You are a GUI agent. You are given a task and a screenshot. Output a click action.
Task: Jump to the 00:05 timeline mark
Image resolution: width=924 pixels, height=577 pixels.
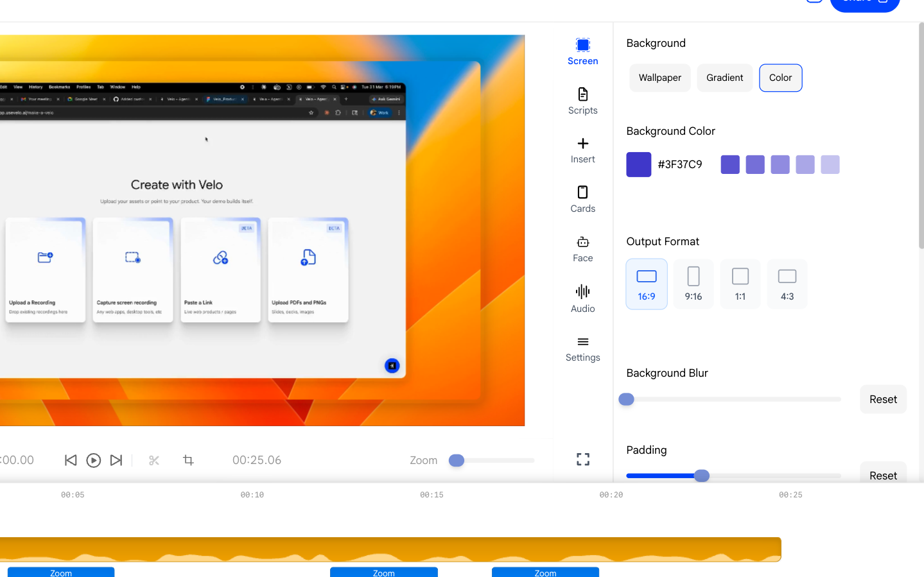click(73, 495)
